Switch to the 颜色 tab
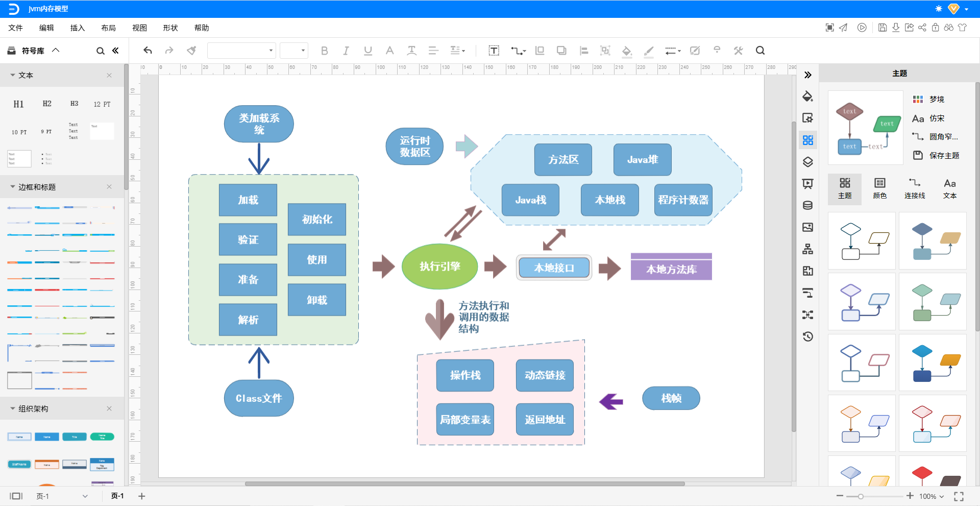This screenshot has height=506, width=980. (880, 188)
